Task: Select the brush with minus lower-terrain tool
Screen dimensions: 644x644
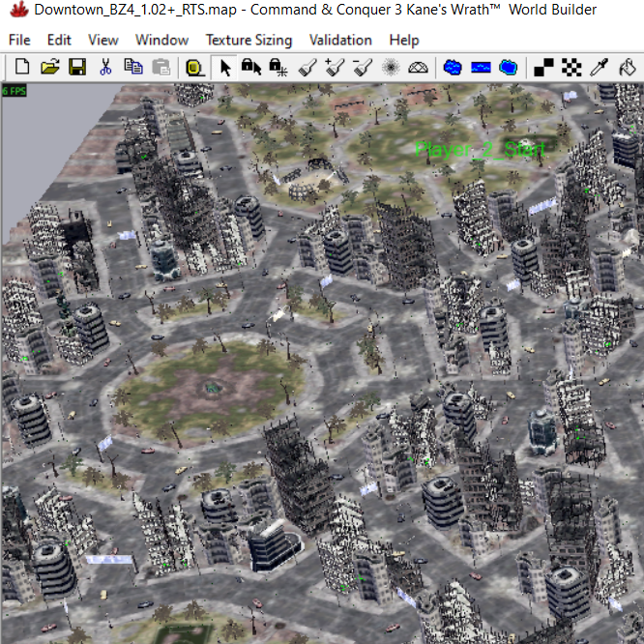Action: click(x=363, y=67)
